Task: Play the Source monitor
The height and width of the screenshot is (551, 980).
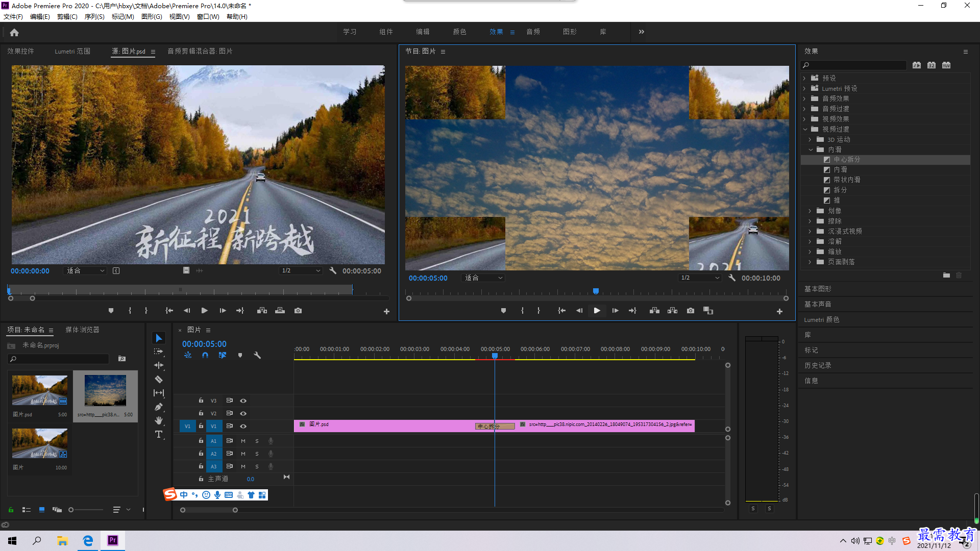Action: pos(204,310)
